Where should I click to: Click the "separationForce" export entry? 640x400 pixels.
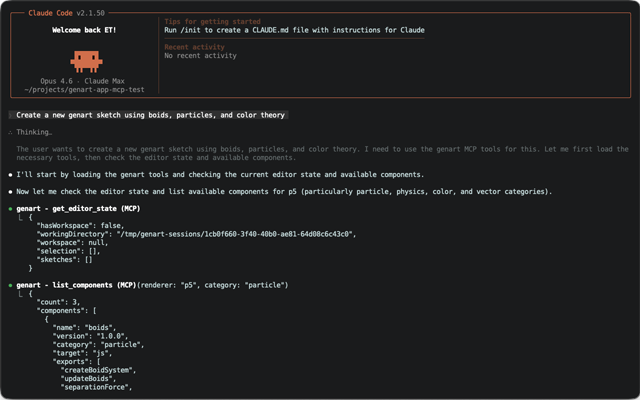(x=96, y=387)
